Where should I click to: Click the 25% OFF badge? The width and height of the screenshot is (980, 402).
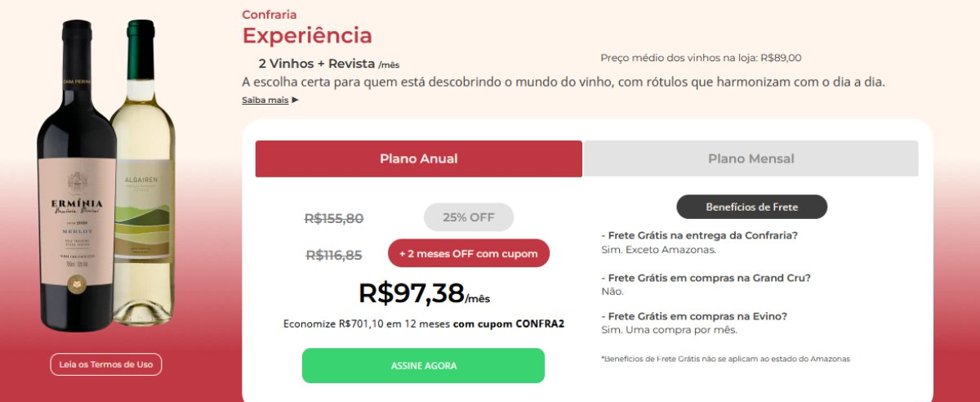click(469, 217)
